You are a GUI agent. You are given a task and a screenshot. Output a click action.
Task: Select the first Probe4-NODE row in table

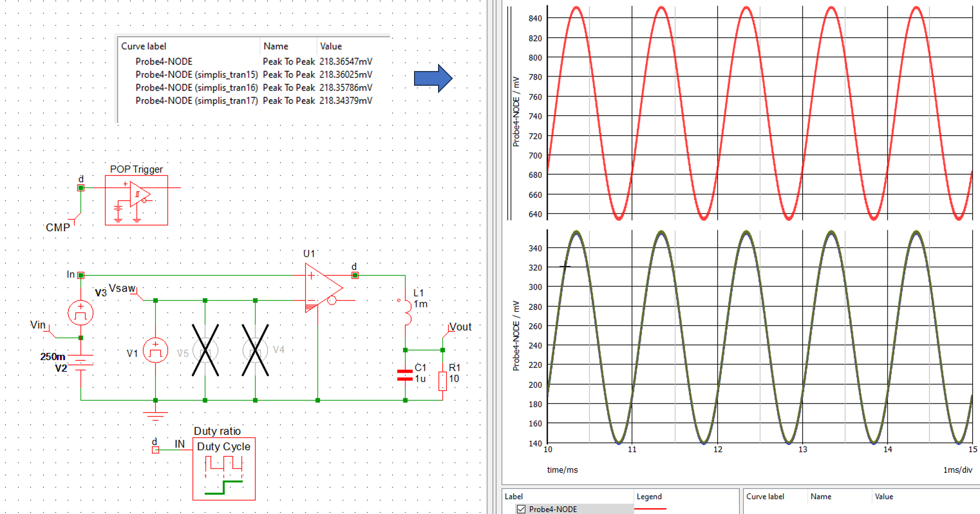pyautogui.click(x=253, y=61)
